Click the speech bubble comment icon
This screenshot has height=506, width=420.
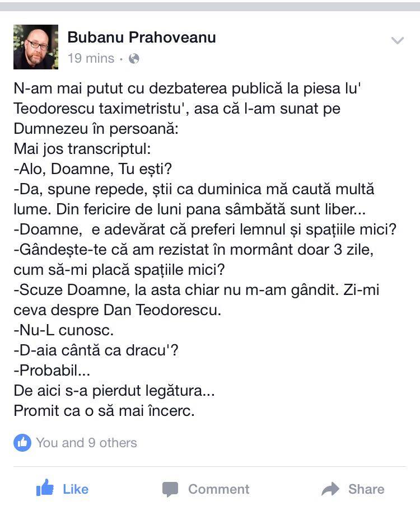point(170,489)
